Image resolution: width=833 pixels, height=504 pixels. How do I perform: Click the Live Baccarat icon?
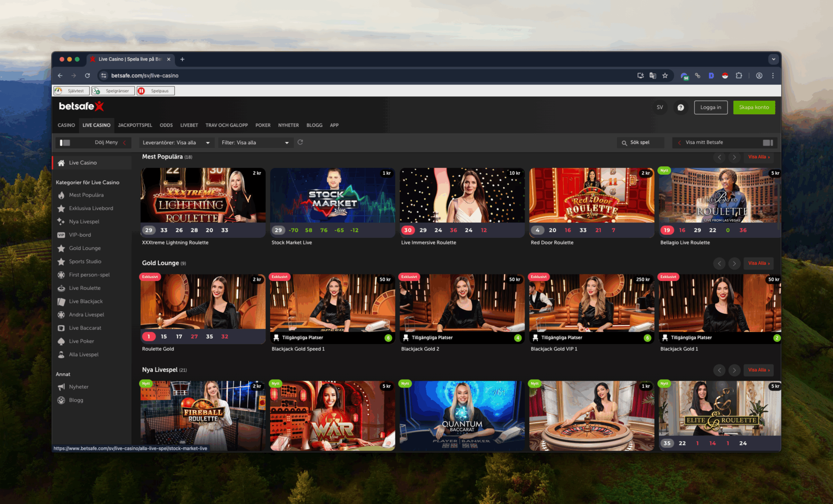pyautogui.click(x=61, y=328)
